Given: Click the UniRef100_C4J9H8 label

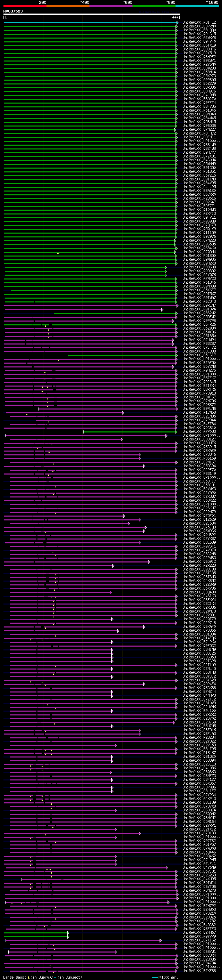Looking at the screenshot, I should pos(199,95).
